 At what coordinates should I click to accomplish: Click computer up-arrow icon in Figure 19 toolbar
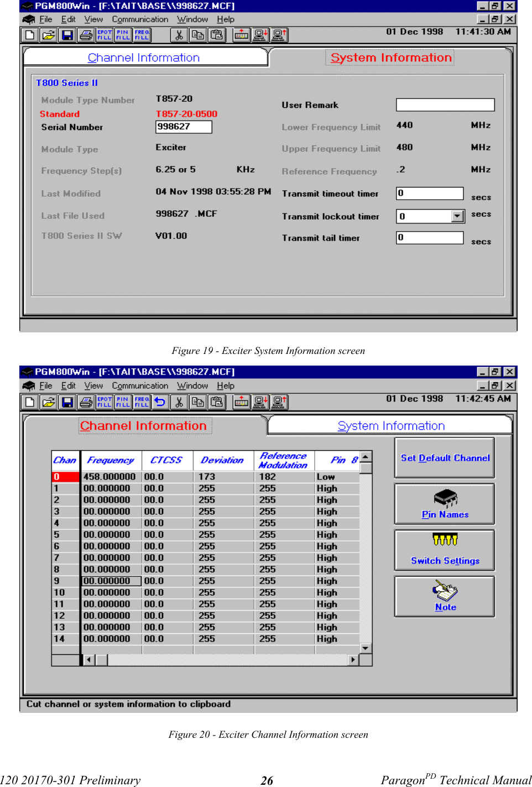point(279,35)
